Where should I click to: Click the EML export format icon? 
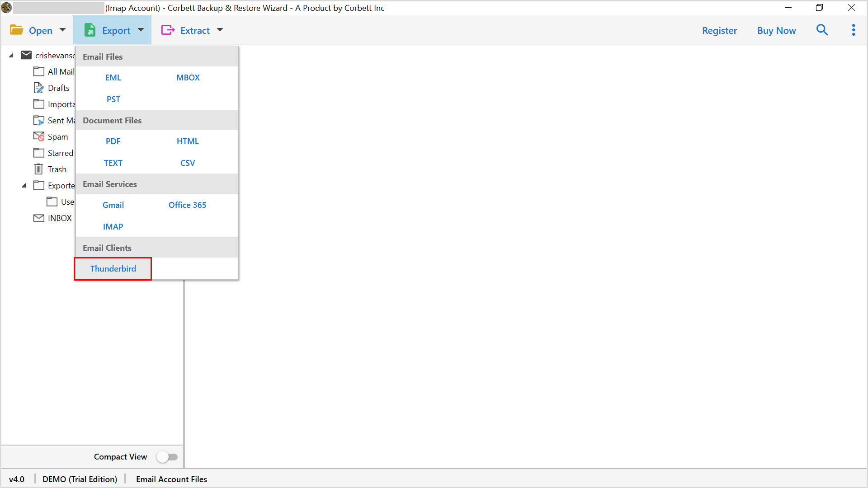(x=113, y=77)
